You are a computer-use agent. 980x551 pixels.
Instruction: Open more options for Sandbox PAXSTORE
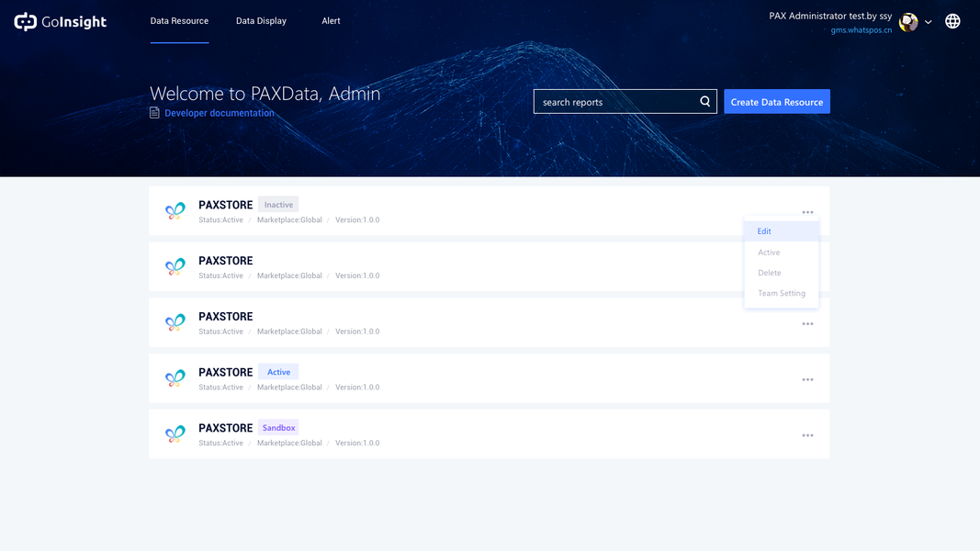(807, 435)
